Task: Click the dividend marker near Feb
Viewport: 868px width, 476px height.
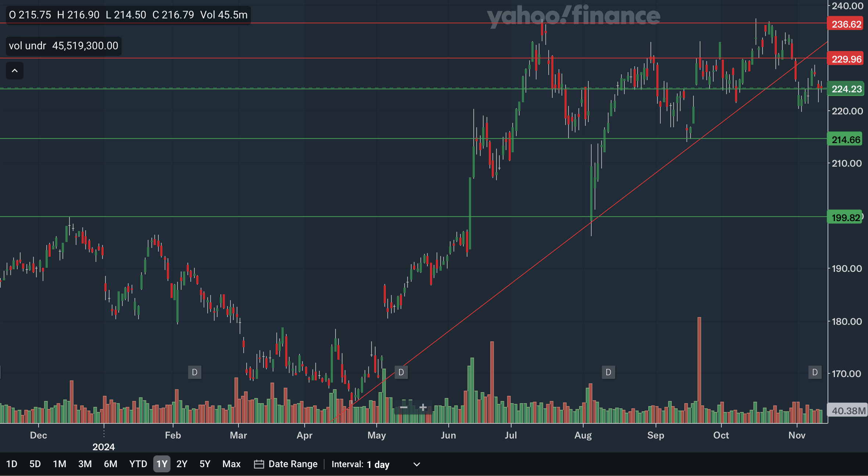Action: [x=195, y=372]
